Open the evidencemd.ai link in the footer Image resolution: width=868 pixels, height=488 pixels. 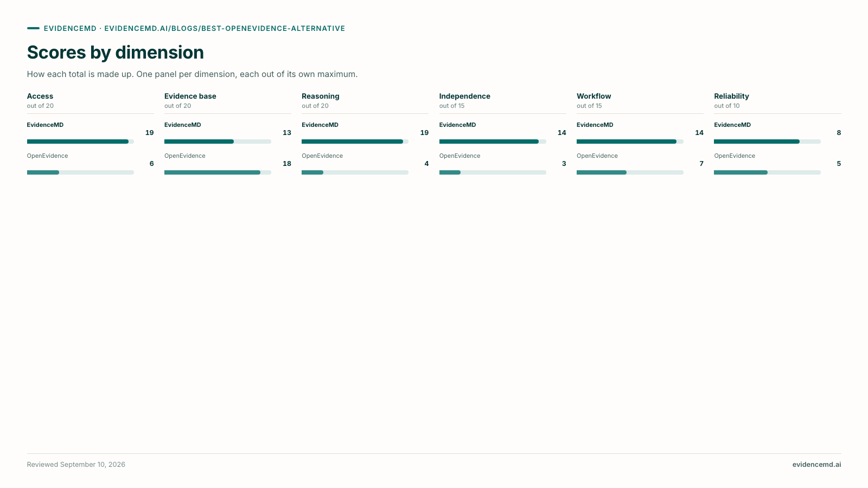(816, 465)
